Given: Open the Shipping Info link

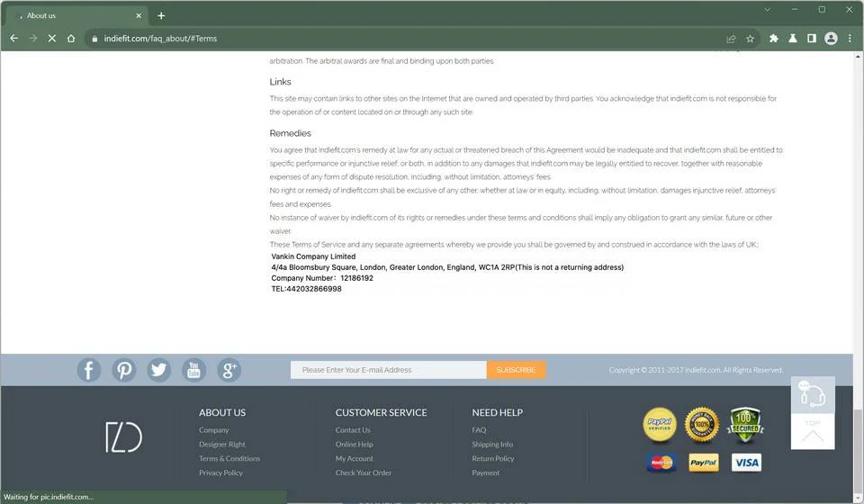Looking at the screenshot, I should (492, 444).
